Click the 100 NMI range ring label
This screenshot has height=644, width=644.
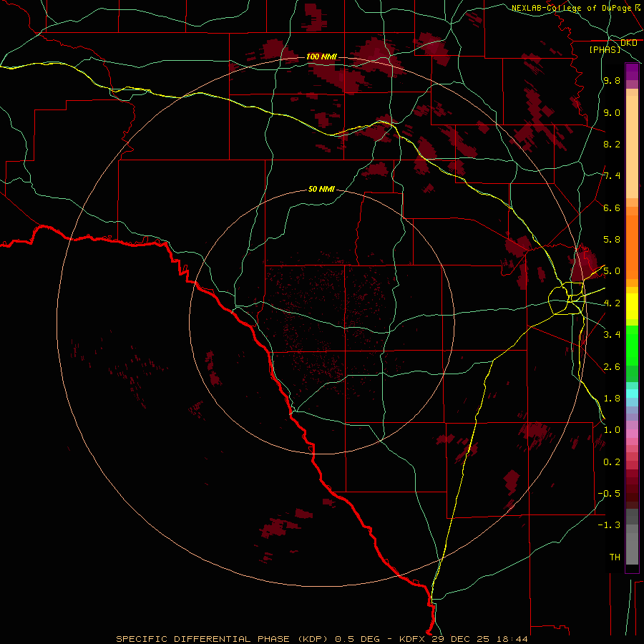tap(321, 57)
